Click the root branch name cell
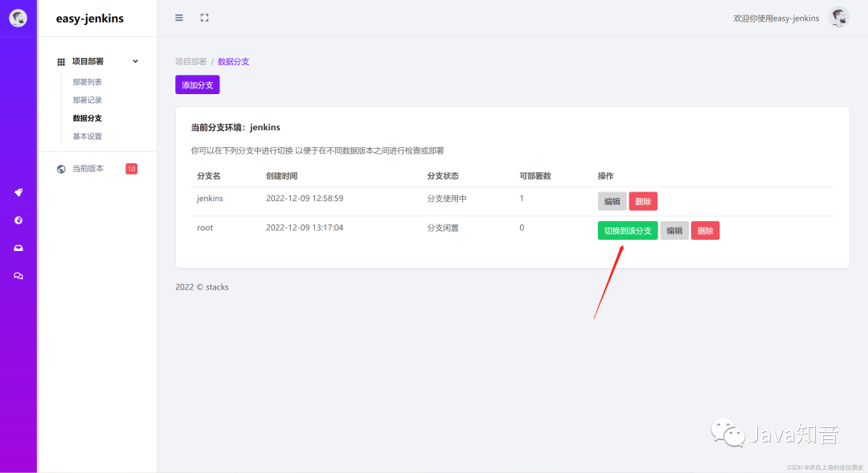 (x=205, y=228)
